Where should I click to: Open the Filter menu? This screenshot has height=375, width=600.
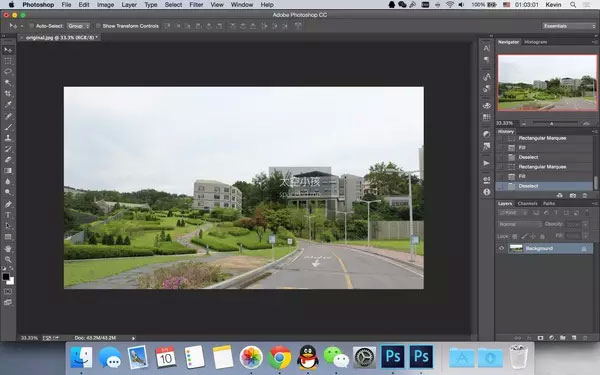tap(196, 5)
